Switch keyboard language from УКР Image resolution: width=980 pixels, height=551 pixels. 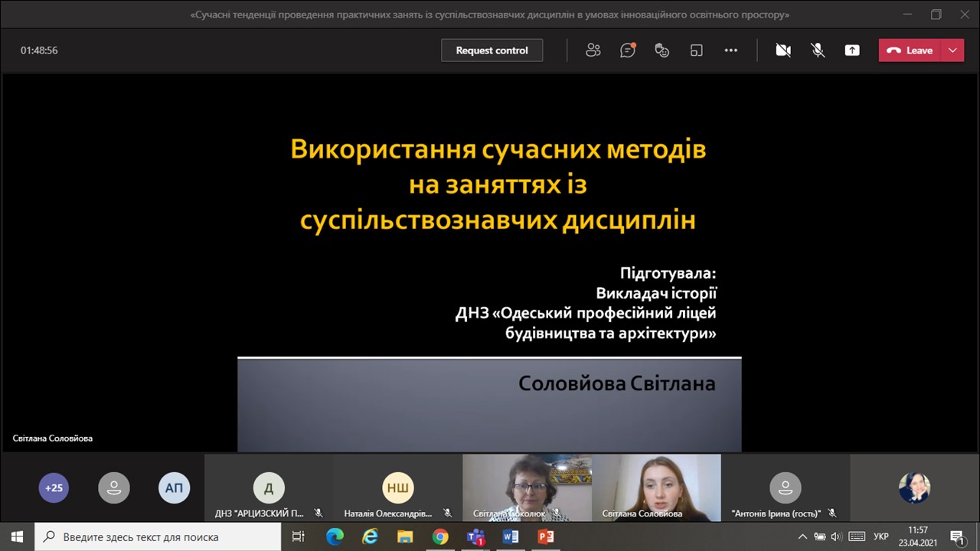click(x=881, y=536)
